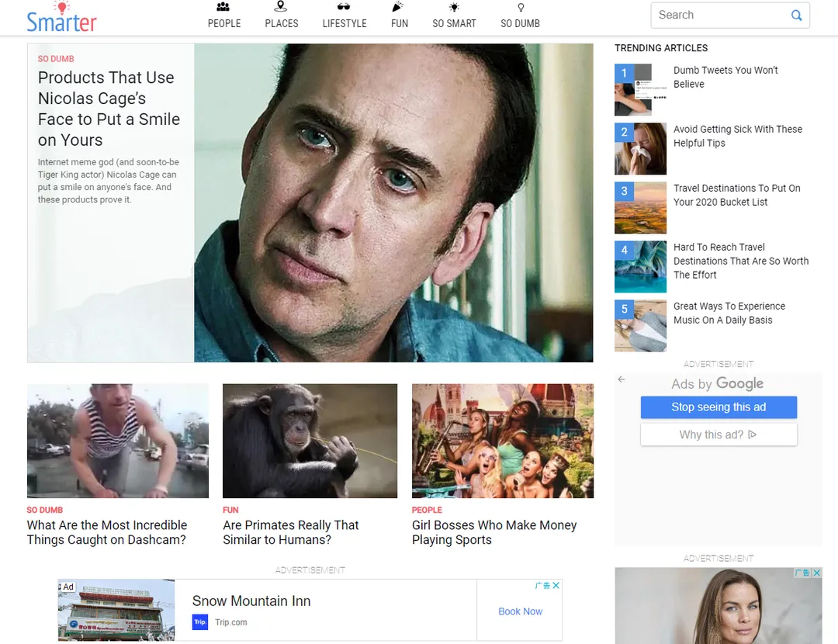Open Hard To Reach Travel Destinations article

[741, 261]
